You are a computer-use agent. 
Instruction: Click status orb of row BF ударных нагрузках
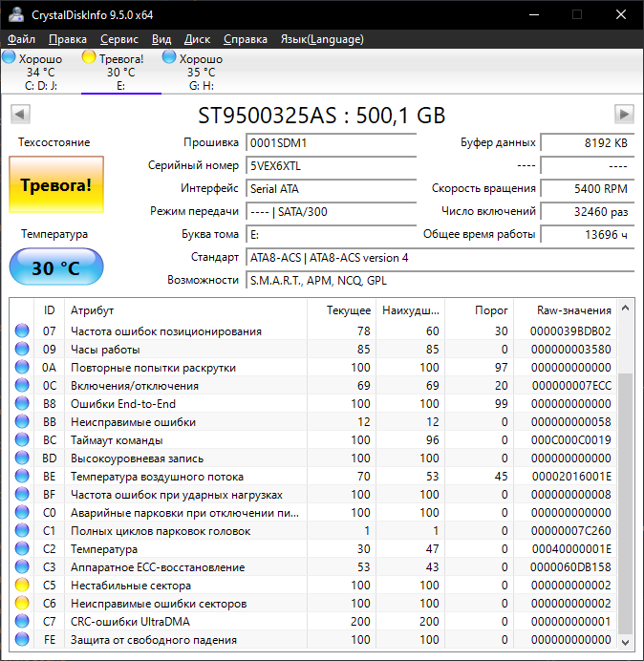(22, 494)
